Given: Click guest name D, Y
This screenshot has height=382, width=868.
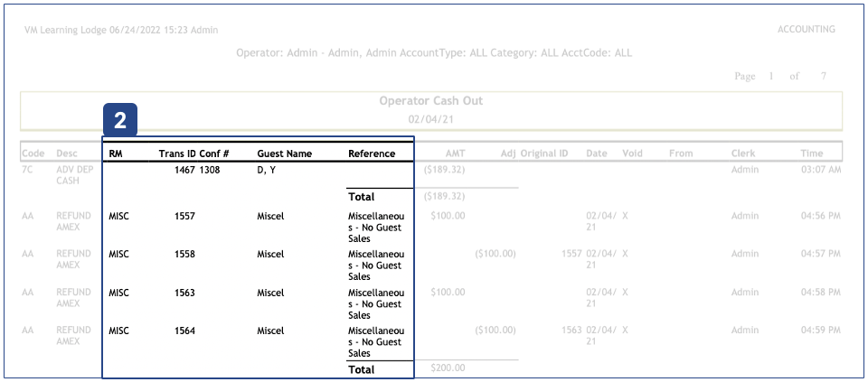Looking at the screenshot, I should [x=267, y=169].
